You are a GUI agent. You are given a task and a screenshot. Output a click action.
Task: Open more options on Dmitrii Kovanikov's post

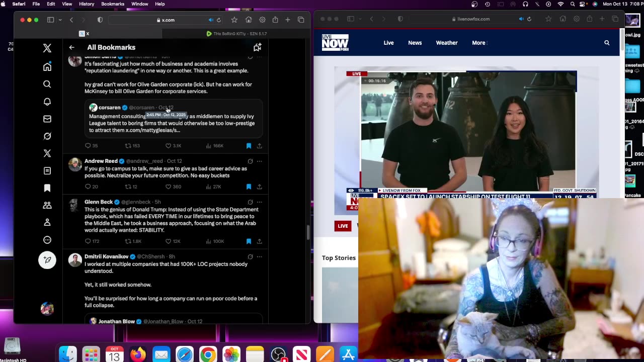[x=260, y=257]
